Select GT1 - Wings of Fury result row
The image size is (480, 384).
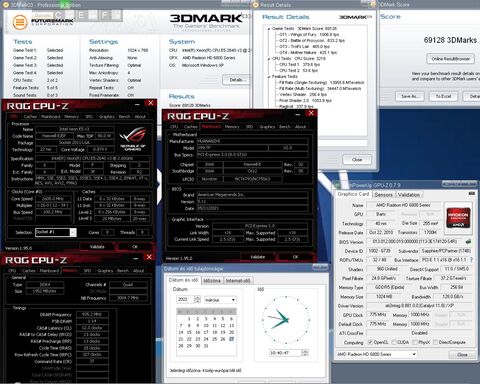309,35
